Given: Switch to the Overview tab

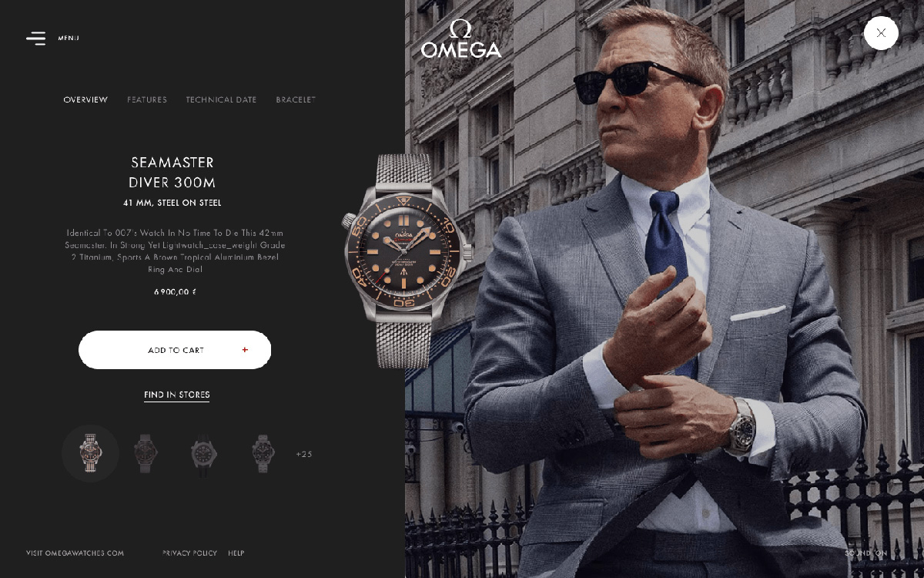Looking at the screenshot, I should [85, 100].
